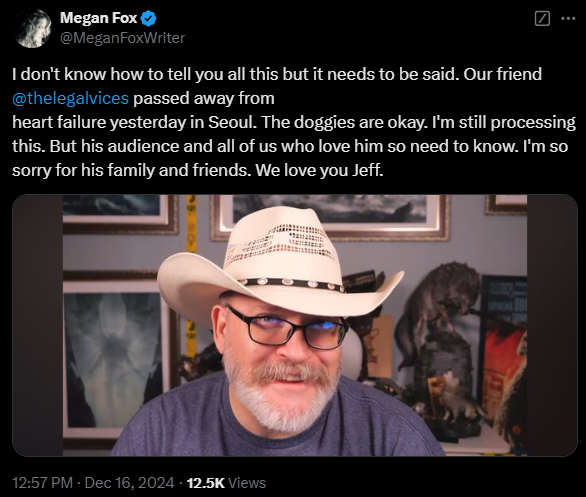
Task: Click the Dec 16, 2024 date
Action: (129, 483)
